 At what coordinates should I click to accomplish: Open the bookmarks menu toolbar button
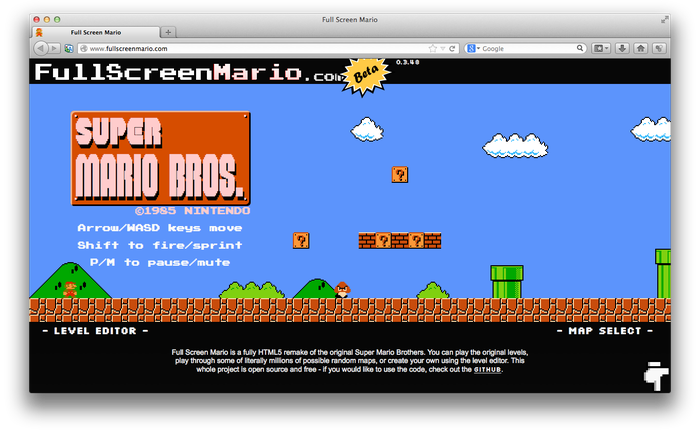click(601, 48)
